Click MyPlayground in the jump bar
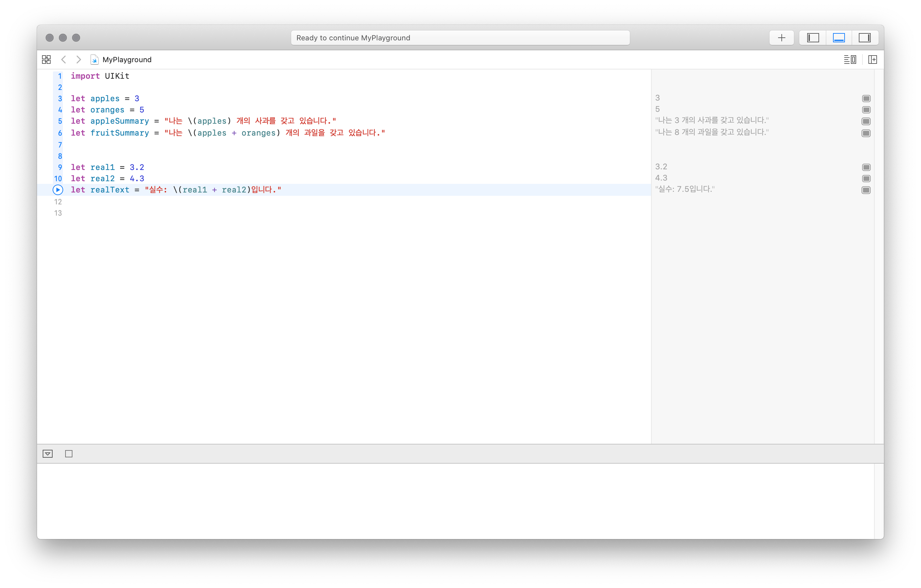 tap(127, 60)
